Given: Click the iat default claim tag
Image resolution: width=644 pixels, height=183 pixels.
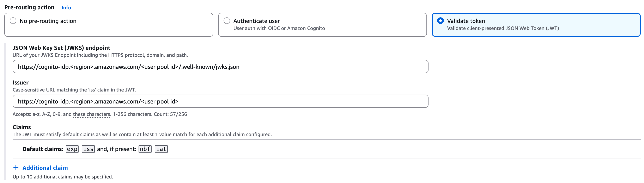Looking at the screenshot, I should pos(161,149).
